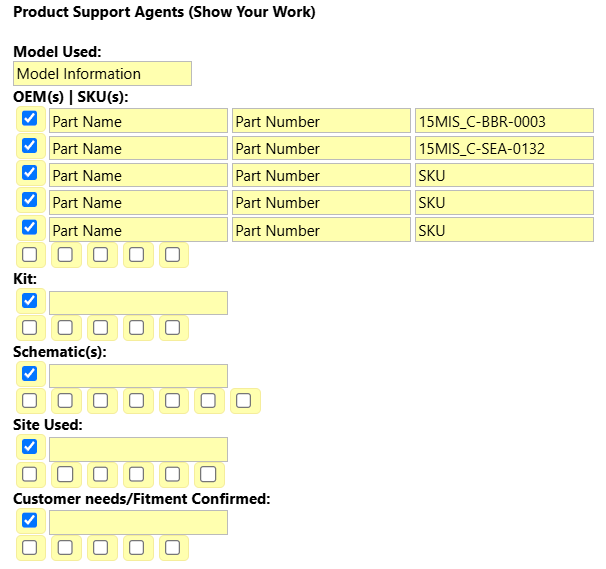This screenshot has height=569, width=606.
Task: Click the Customer needs/Fitment Confirmed text field
Action: tap(138, 522)
